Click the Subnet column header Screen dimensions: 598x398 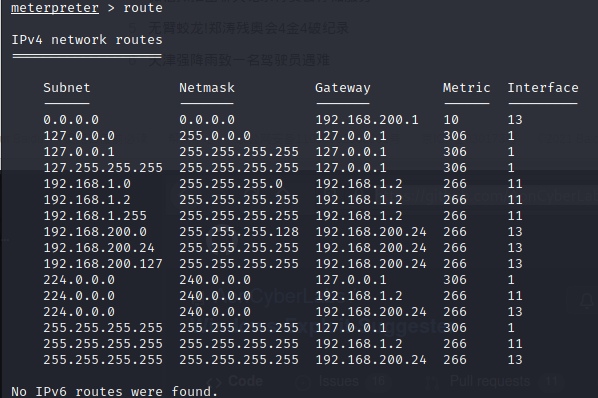[67, 88]
